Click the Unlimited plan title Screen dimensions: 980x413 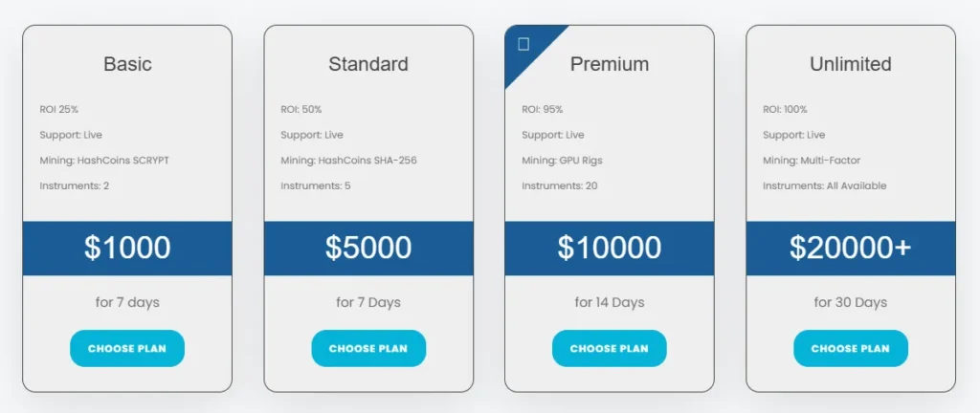851,64
